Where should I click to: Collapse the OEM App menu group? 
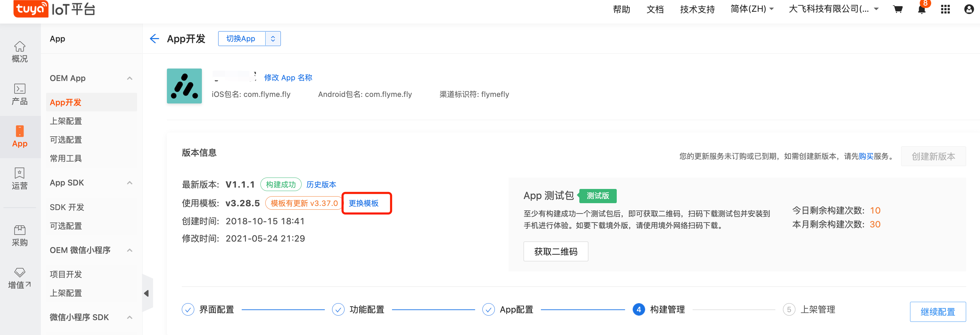click(130, 78)
